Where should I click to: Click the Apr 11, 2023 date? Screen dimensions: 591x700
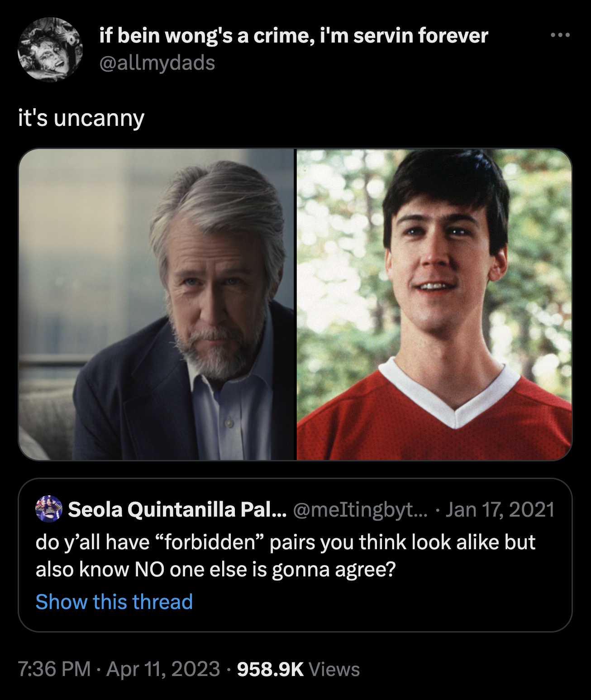(163, 669)
